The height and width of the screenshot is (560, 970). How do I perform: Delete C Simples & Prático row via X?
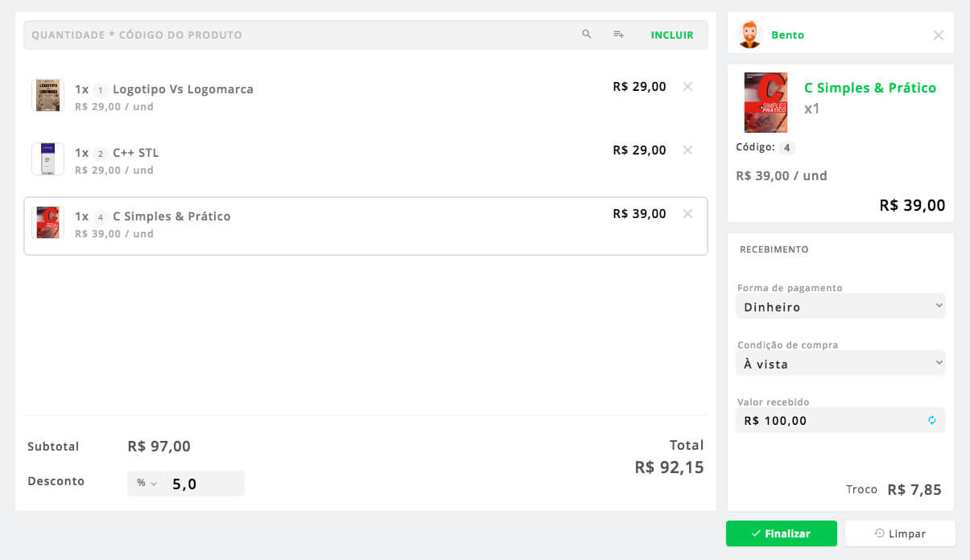point(687,213)
